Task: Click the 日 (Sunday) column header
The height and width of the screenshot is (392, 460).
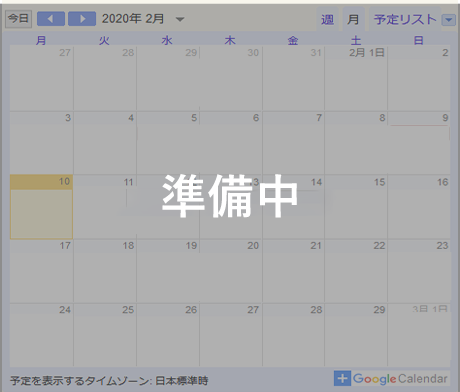Action: point(418,40)
